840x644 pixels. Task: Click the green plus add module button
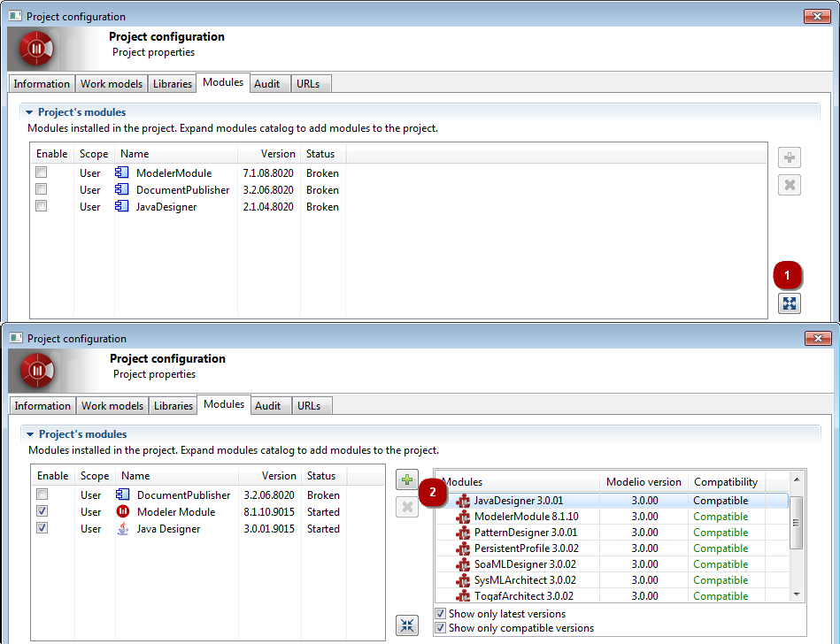406,479
